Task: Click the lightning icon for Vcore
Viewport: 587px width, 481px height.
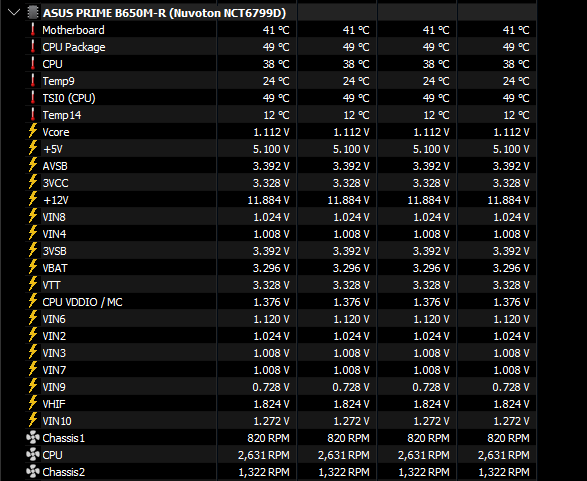Action: [33, 131]
